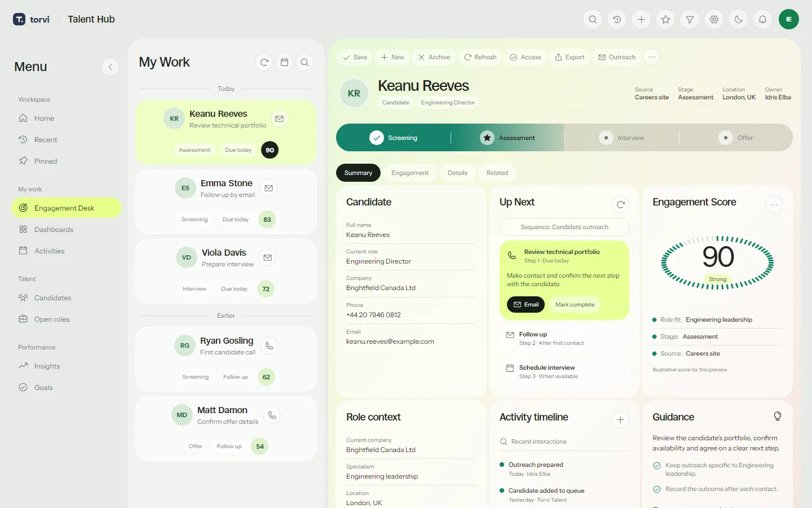The height and width of the screenshot is (508, 812).
Task: Open settings gear icon
Action: tap(714, 19)
